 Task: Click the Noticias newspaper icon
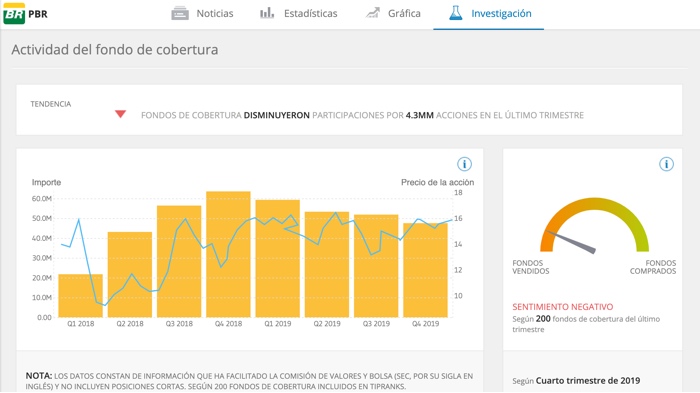point(180,13)
